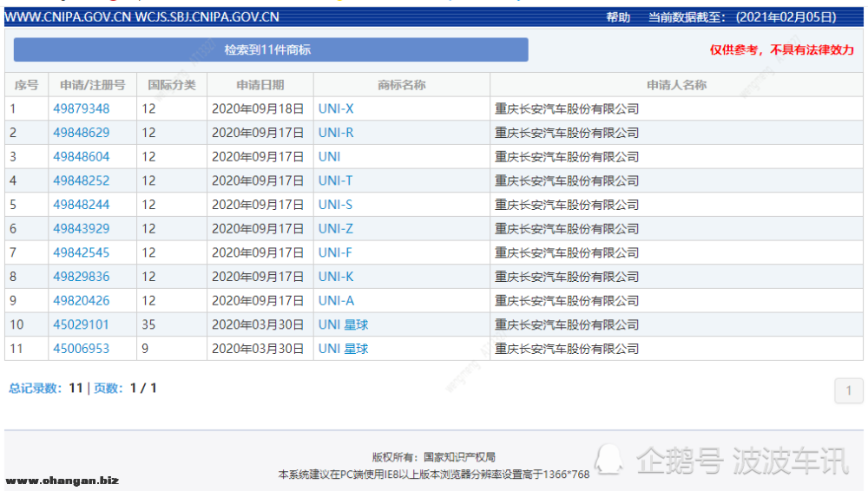868x491 pixels.
Task: Click the 商标名称 column header
Action: (401, 85)
